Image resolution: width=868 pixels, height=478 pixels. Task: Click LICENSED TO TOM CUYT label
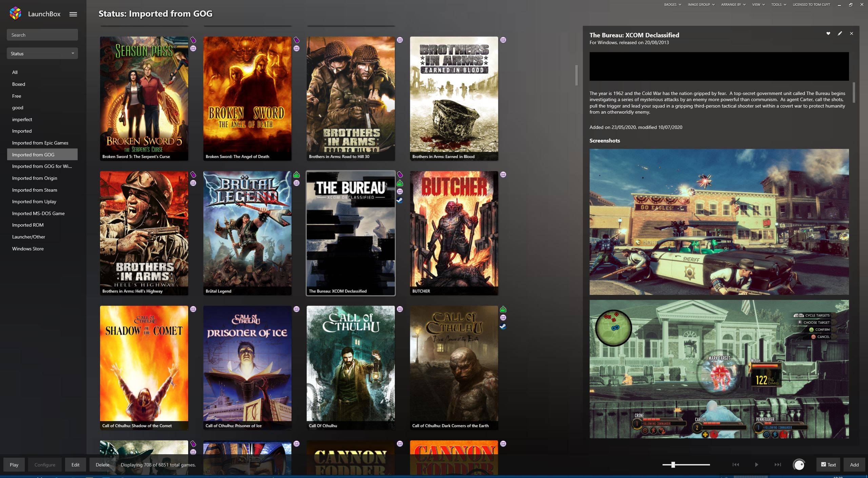pyautogui.click(x=811, y=5)
